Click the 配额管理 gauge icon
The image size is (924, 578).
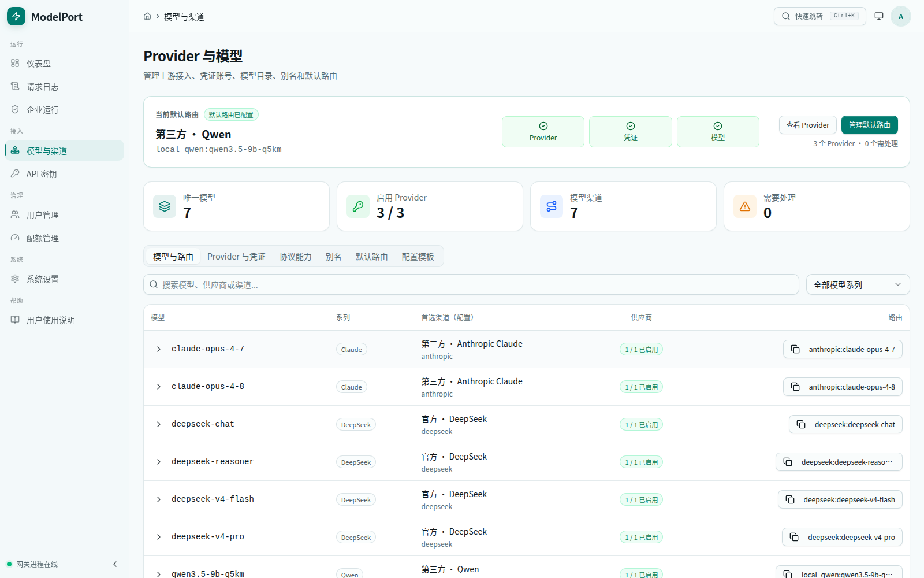pyautogui.click(x=15, y=238)
